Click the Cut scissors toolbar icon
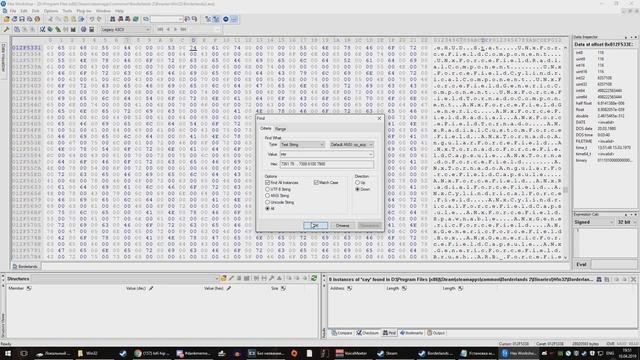Image resolution: width=640 pixels, height=360 pixels. click(x=50, y=19)
